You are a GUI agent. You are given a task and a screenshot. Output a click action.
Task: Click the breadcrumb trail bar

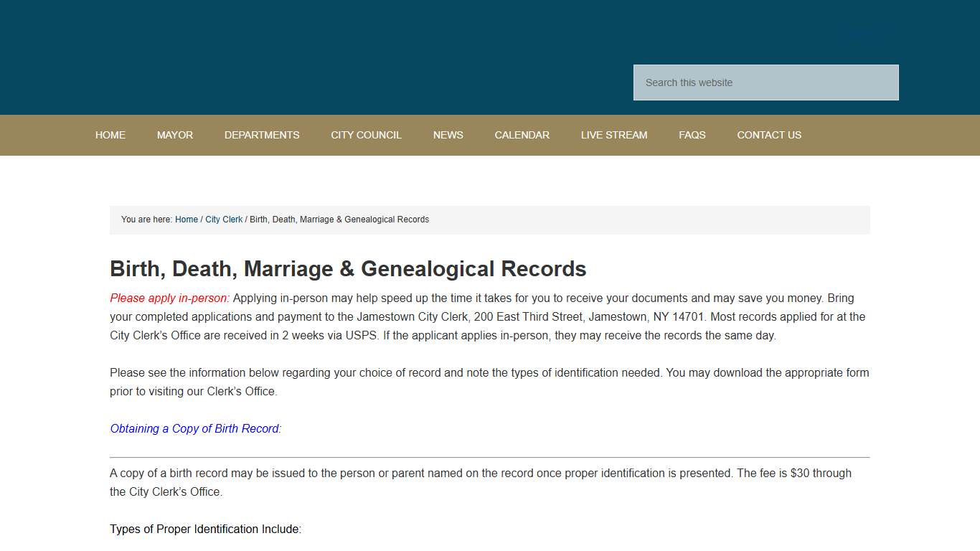(490, 220)
